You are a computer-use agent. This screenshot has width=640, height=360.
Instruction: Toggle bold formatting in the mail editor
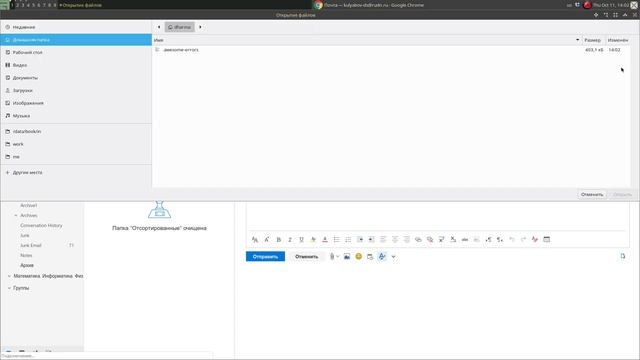point(279,240)
